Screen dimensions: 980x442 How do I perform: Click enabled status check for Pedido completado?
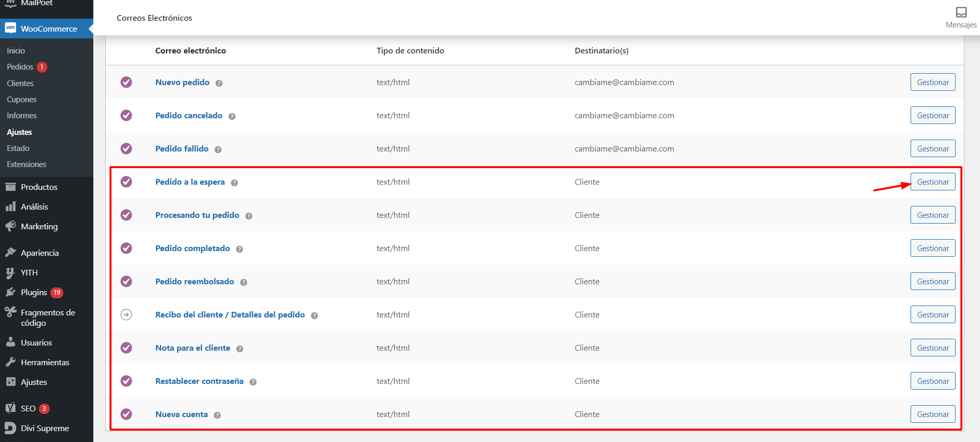point(126,248)
